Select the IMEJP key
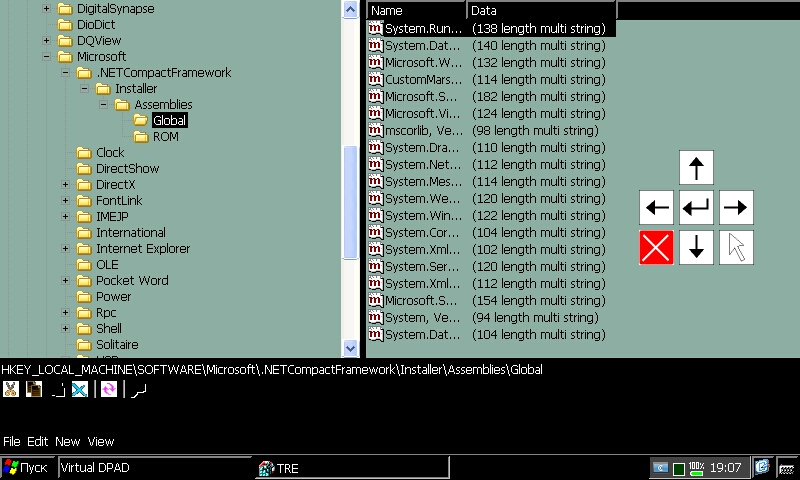 [x=112, y=216]
